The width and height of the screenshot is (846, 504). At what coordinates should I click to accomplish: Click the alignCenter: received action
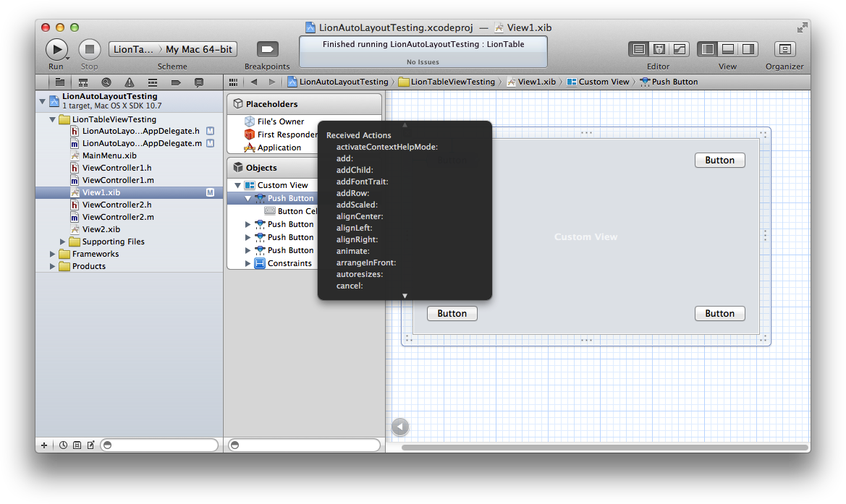(x=360, y=217)
